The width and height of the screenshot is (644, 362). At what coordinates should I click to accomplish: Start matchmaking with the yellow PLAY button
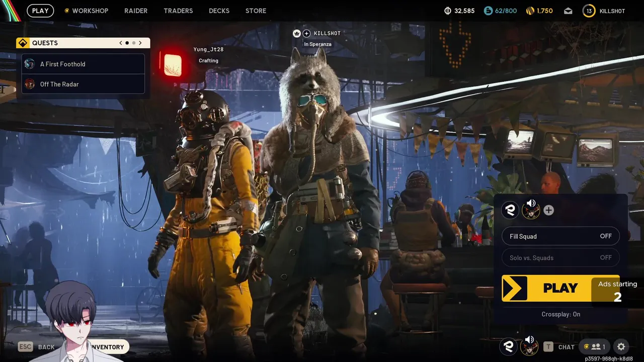coord(560,288)
